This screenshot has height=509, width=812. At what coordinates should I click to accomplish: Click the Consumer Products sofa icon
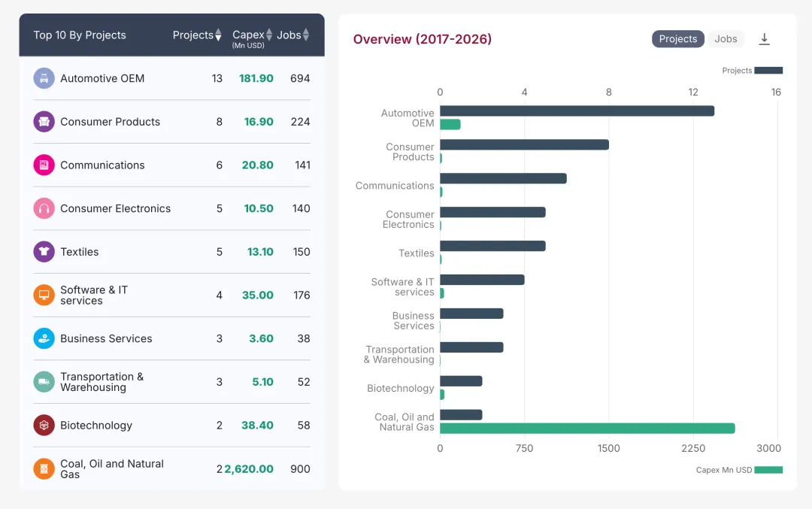tap(44, 122)
